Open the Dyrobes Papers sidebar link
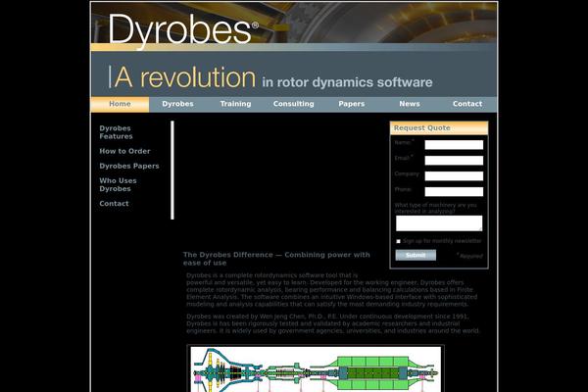This screenshot has height=392, width=588. tap(129, 166)
